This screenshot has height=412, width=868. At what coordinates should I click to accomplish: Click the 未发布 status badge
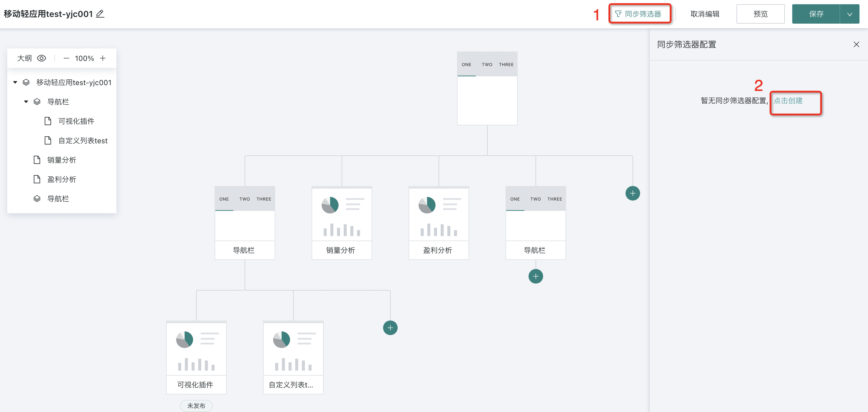196,406
